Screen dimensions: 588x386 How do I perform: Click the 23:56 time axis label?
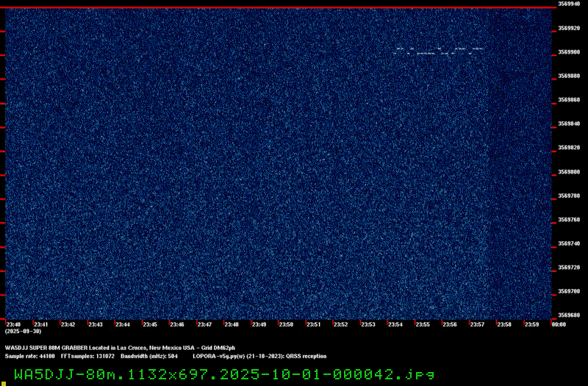pyautogui.click(x=450, y=324)
